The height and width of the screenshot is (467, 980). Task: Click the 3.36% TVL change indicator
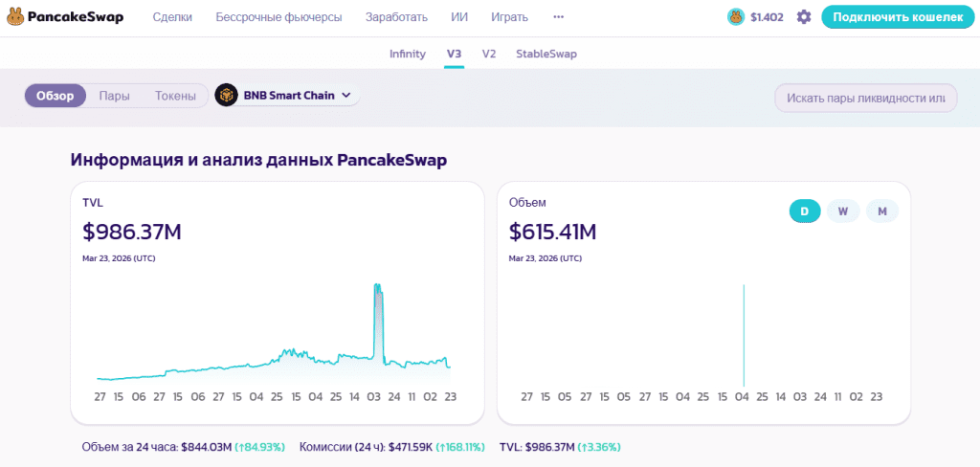599,447
